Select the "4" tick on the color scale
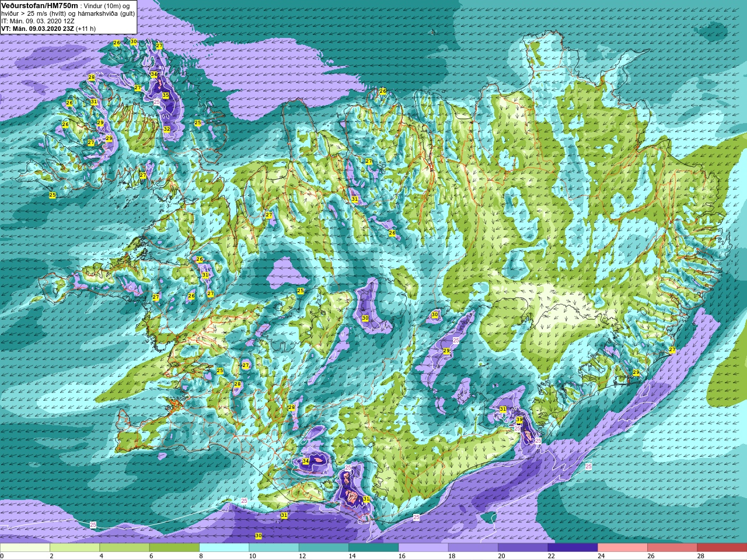This screenshot has width=747, height=560. pyautogui.click(x=101, y=556)
